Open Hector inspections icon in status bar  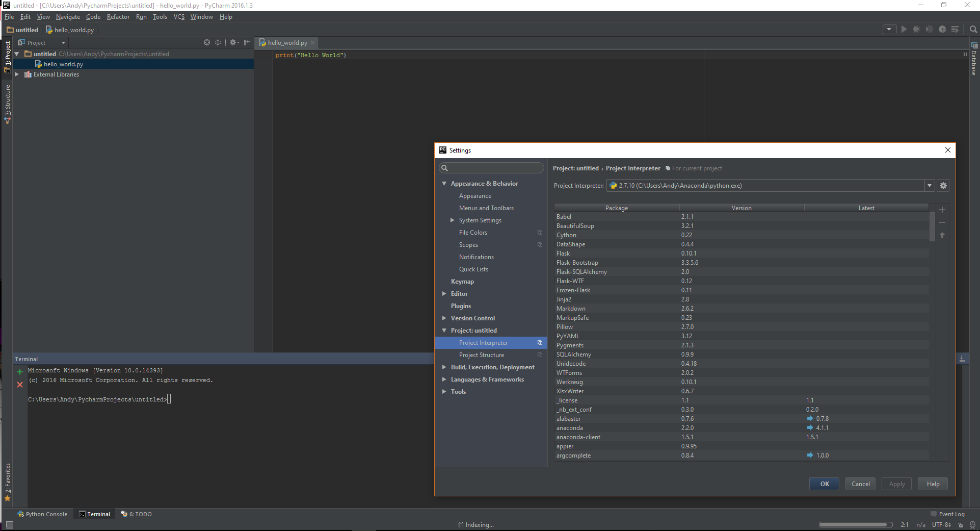point(972,525)
